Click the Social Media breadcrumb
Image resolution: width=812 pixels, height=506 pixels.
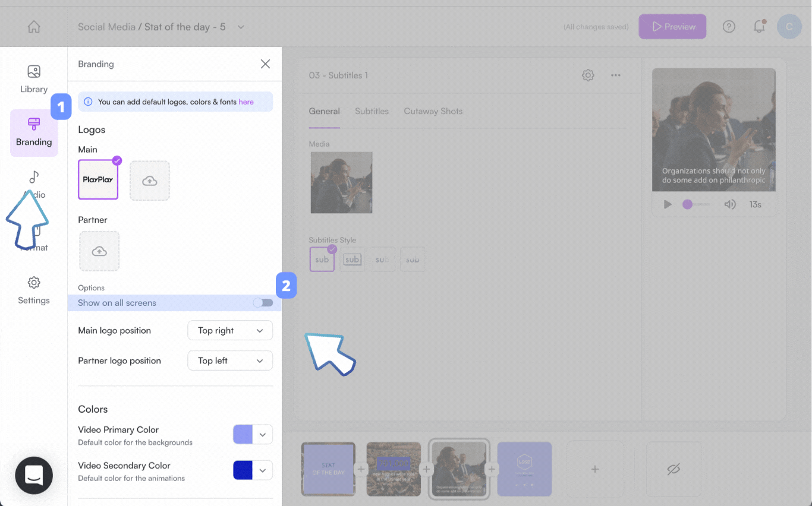pos(106,27)
